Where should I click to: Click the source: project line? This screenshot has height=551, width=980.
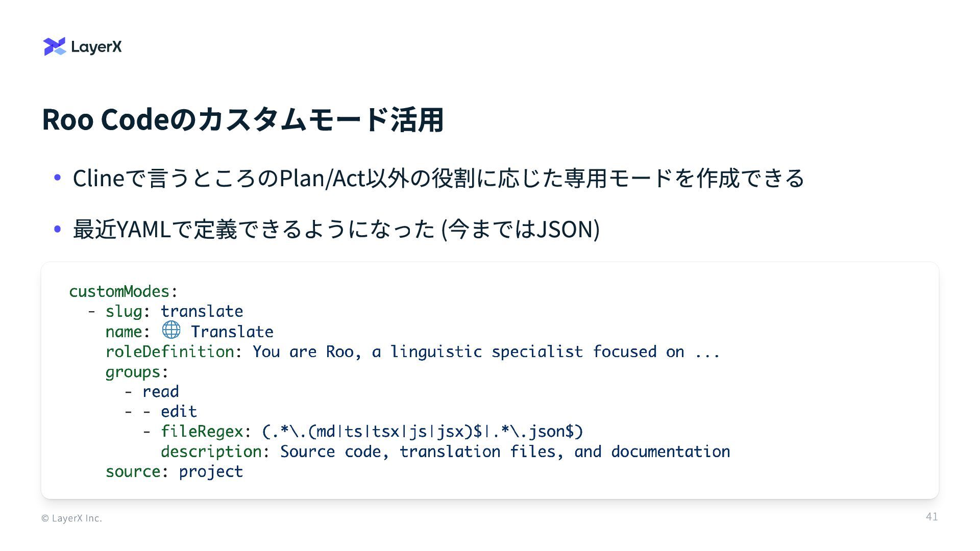(175, 471)
